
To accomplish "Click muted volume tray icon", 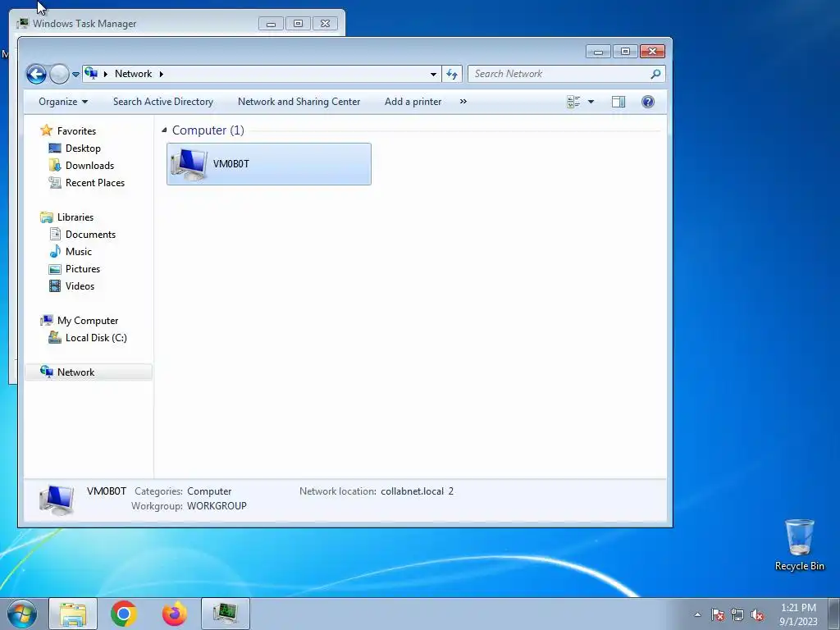I will tap(757, 614).
